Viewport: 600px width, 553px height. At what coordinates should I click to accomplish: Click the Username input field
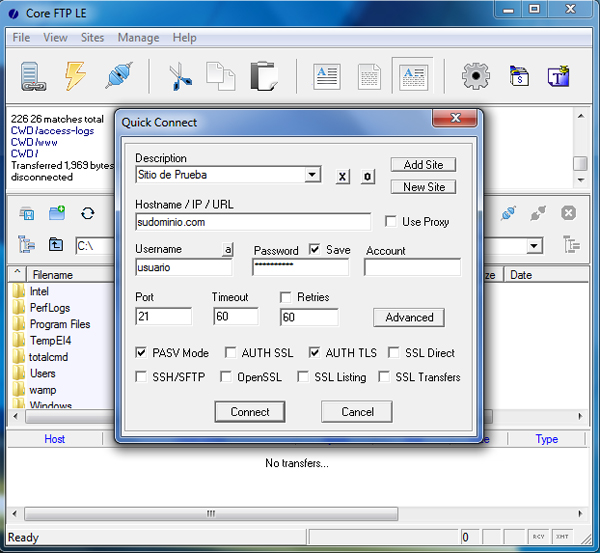click(184, 267)
